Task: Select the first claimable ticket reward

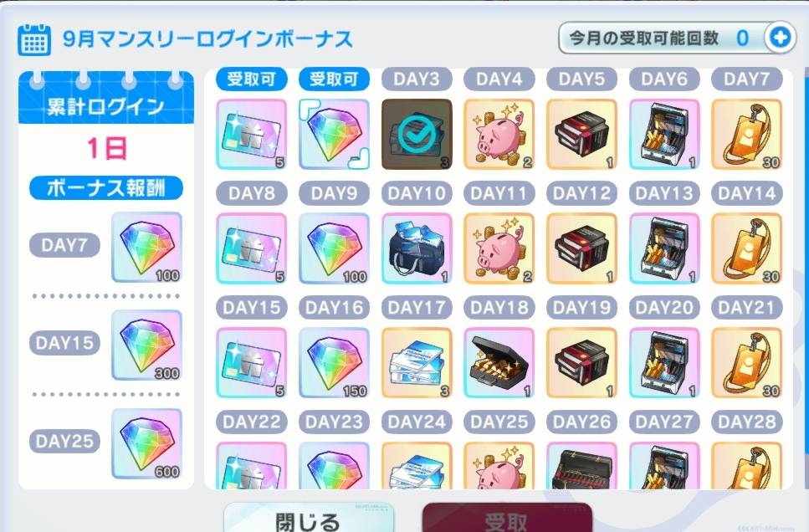Action: 251,134
